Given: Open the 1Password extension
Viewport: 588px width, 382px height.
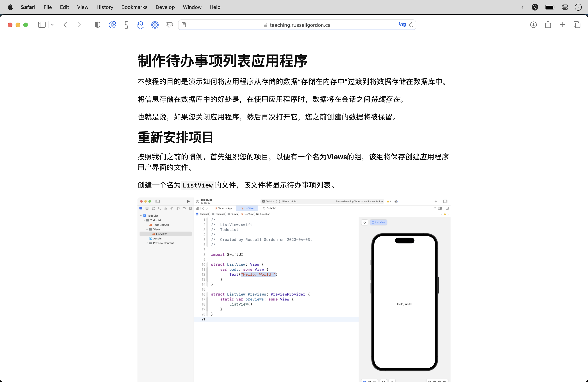Looking at the screenshot, I should [x=155, y=25].
